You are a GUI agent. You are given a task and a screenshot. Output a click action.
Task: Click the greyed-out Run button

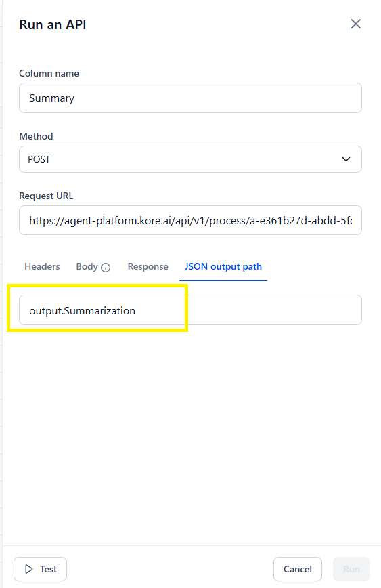pos(351,569)
